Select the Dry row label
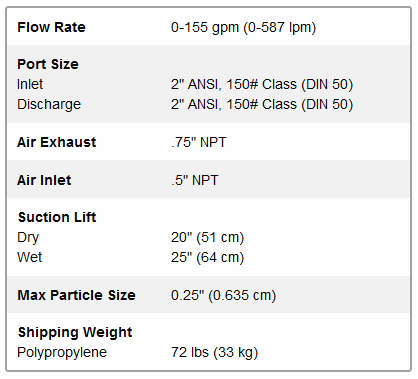418x379 pixels. [28, 238]
